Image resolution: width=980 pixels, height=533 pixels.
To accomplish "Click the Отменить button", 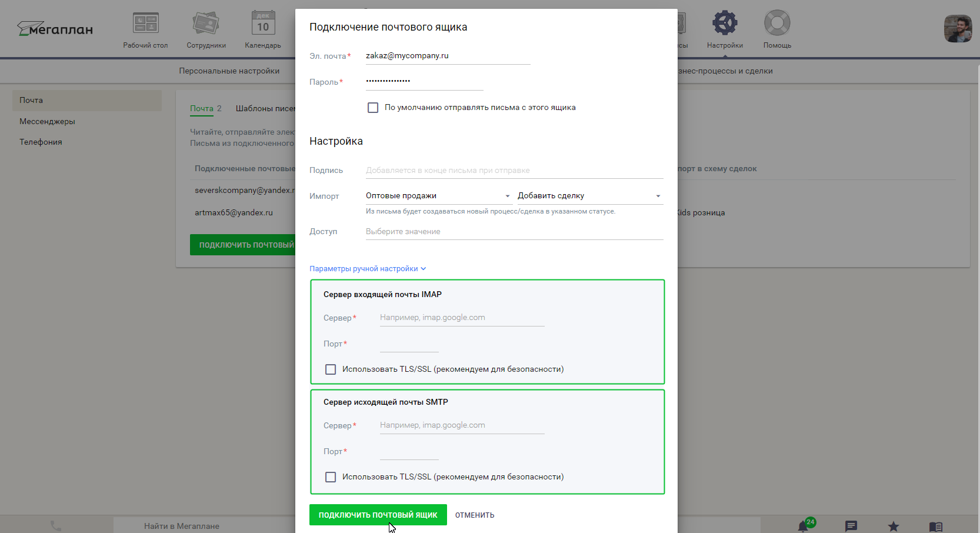I will pos(475,515).
